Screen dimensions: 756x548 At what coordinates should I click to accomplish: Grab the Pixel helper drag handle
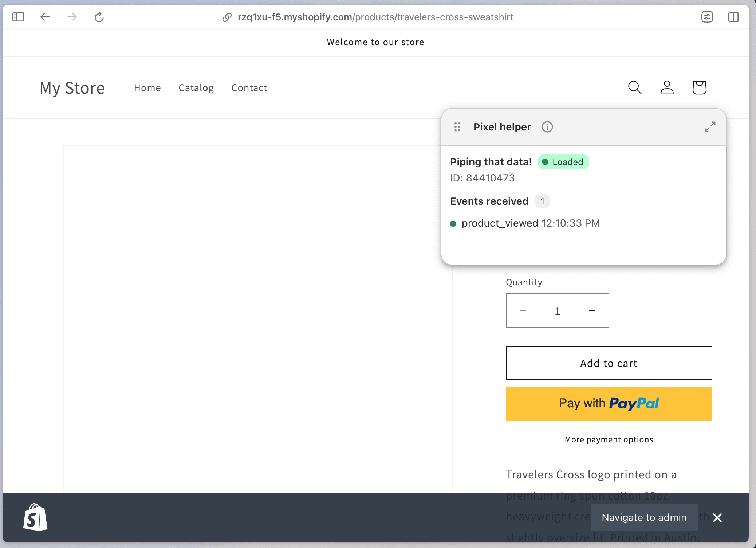tap(457, 127)
